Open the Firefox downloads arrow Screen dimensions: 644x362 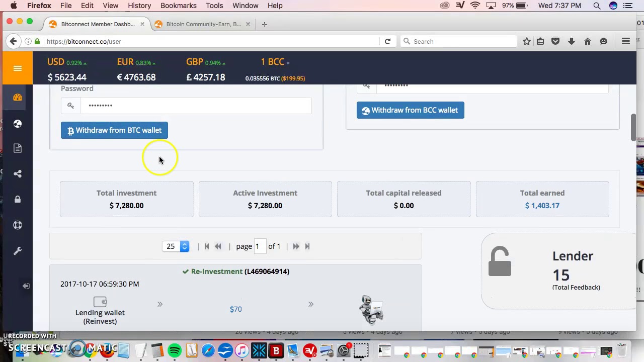point(572,41)
